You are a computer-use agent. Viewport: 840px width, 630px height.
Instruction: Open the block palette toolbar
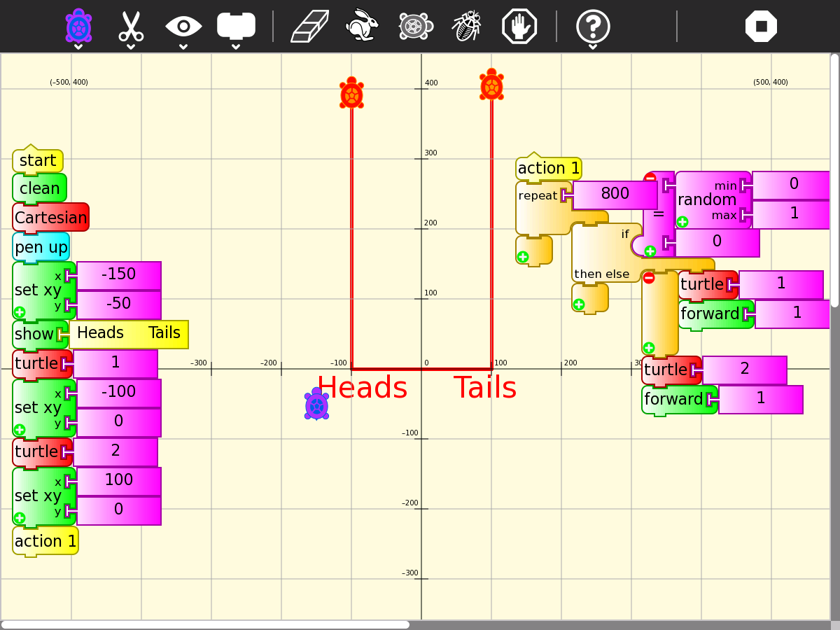tap(236, 26)
